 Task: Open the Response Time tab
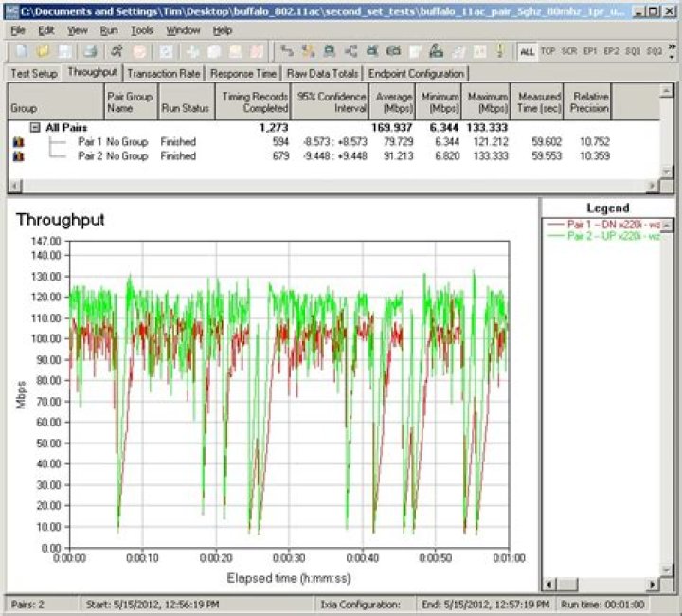coord(243,74)
